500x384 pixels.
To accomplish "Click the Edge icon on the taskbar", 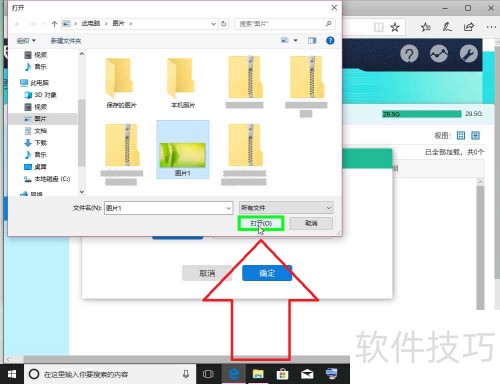I will pos(234,374).
